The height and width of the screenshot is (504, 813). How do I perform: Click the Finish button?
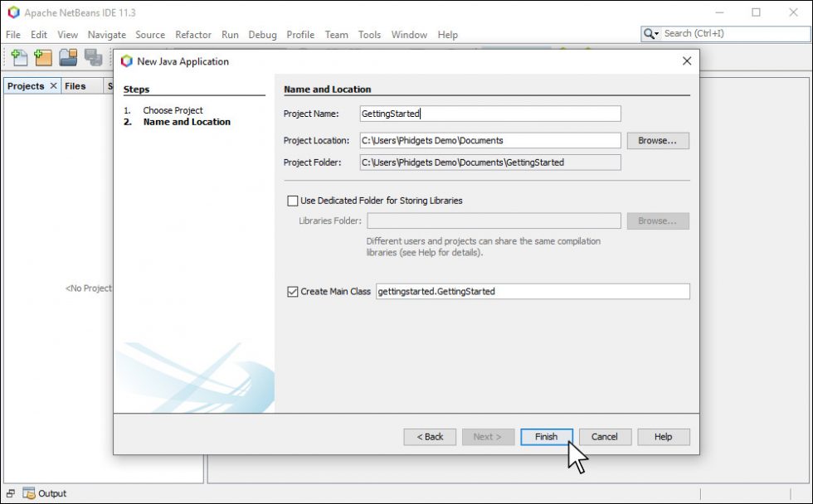[x=547, y=437]
